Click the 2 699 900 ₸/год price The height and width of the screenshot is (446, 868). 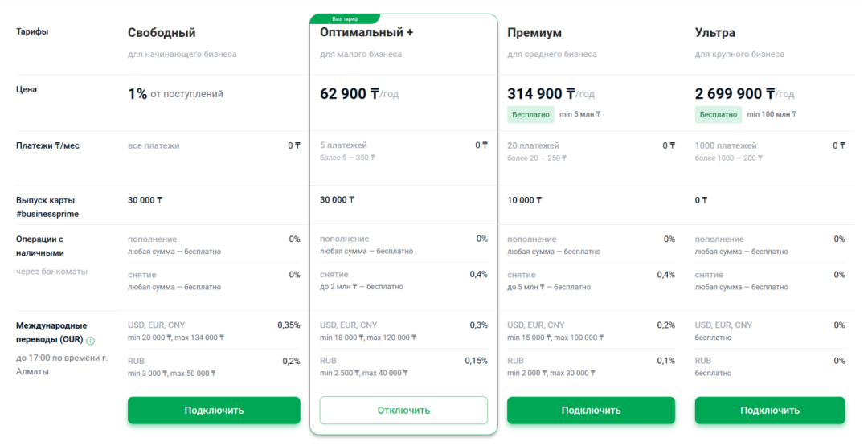tap(744, 94)
